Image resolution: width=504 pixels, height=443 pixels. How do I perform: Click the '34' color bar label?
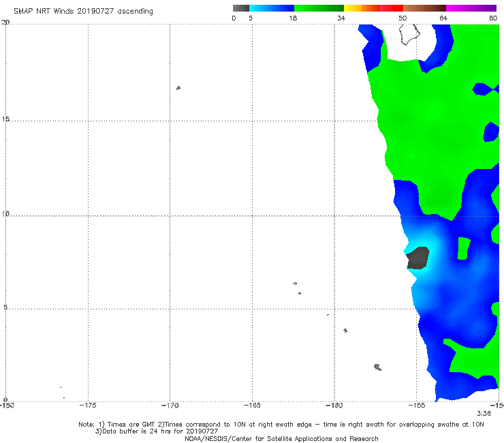[x=341, y=18]
